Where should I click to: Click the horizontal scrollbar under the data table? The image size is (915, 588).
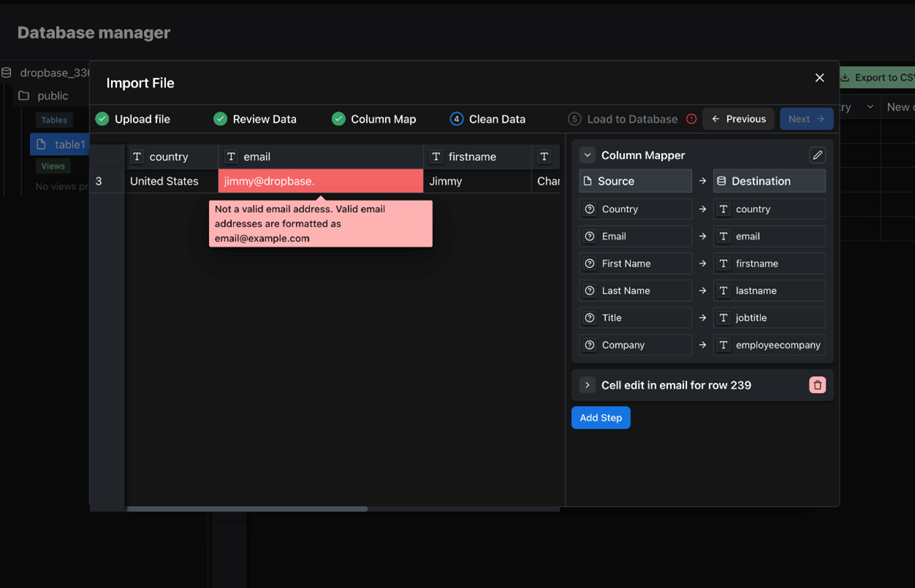(x=247, y=509)
